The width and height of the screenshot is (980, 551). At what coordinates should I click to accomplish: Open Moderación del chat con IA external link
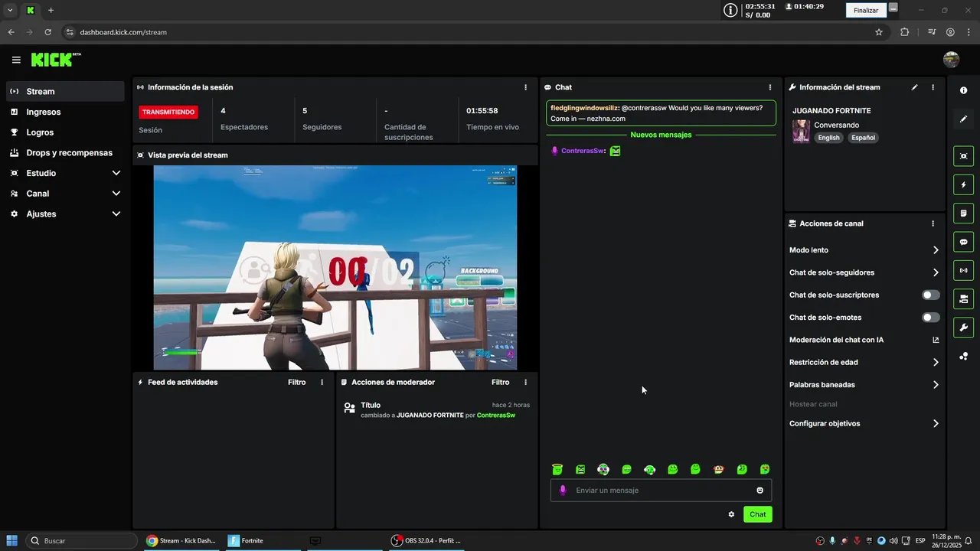[x=936, y=340]
